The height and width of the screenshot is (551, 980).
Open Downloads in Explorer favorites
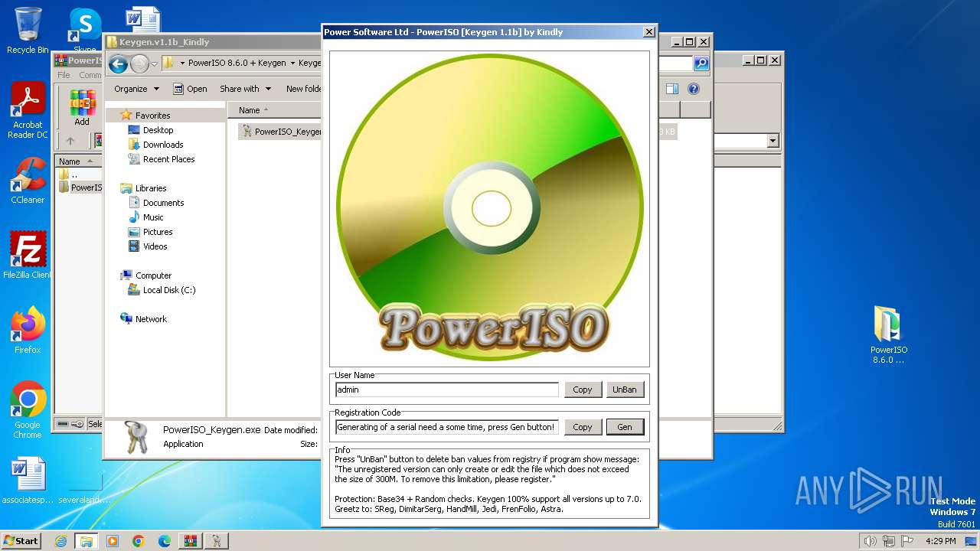tap(163, 145)
